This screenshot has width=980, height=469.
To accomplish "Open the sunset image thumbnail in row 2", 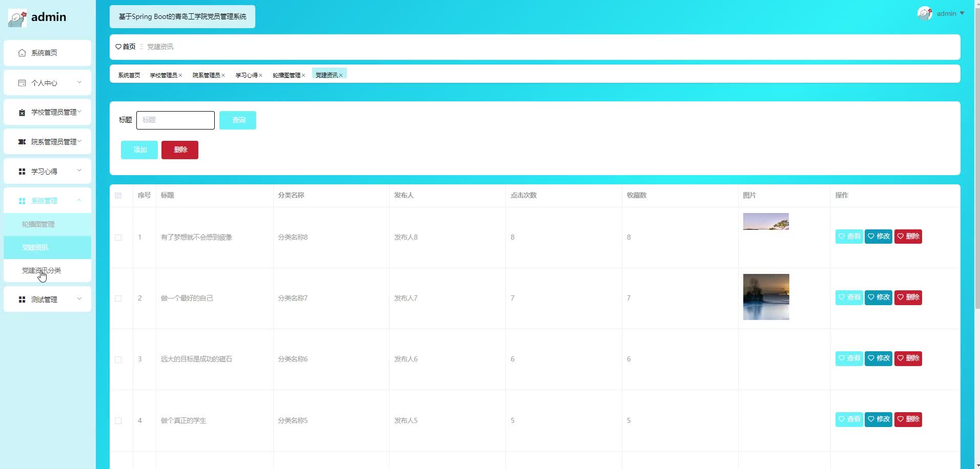I will coord(766,297).
